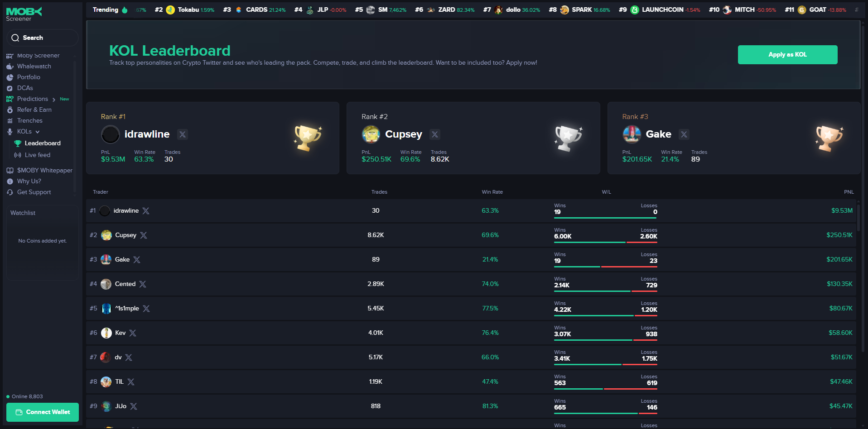Open the Live feed sidebar item
This screenshot has width=868, height=429.
click(x=37, y=155)
